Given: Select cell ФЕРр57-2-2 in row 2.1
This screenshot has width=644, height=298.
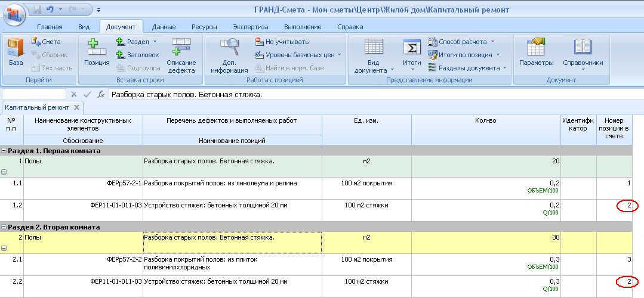Looking at the screenshot, I should coord(84,265).
